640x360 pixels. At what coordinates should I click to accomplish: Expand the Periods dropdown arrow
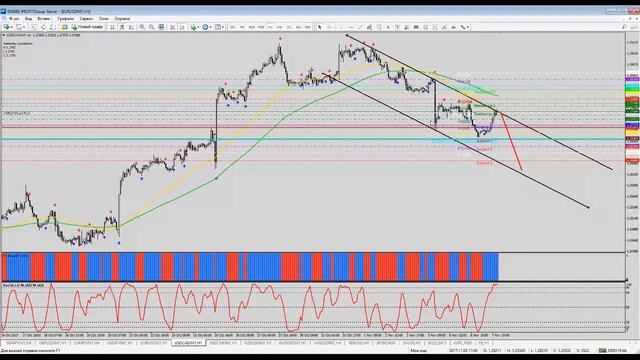[211, 27]
